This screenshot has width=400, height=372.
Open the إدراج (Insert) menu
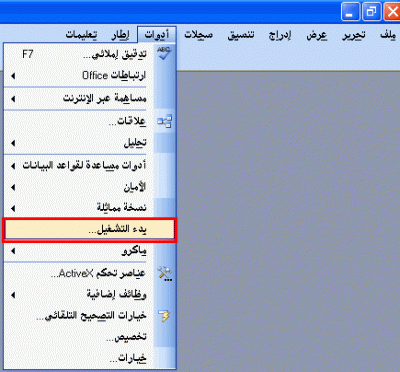point(280,35)
